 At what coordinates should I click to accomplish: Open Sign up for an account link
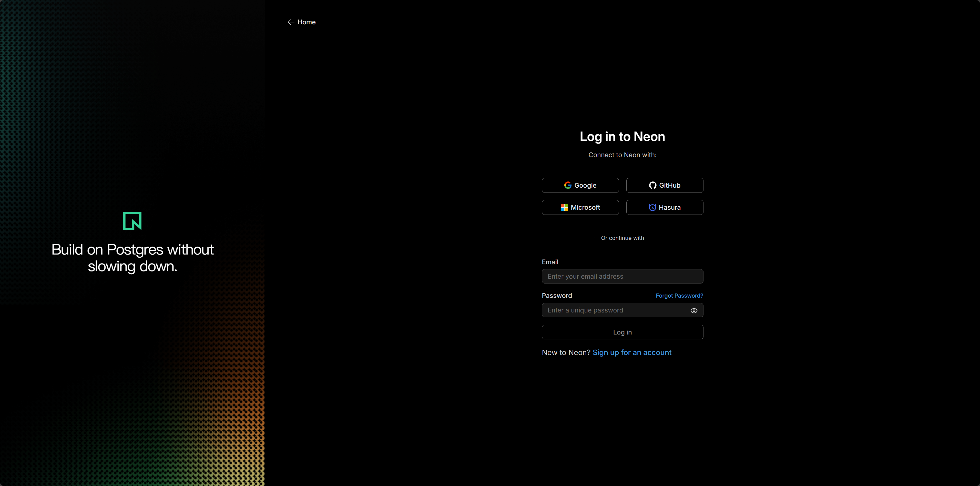click(x=632, y=352)
